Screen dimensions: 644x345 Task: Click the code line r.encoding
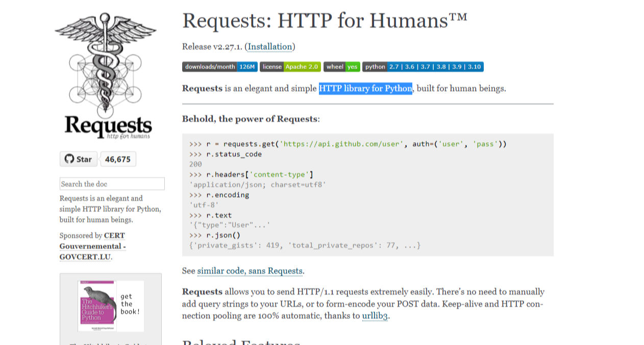click(219, 195)
